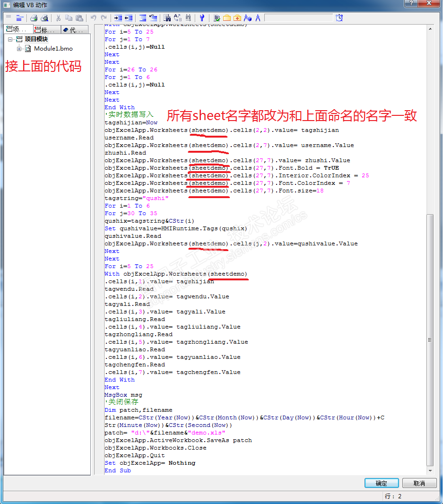
Task: Click the Replace text icon
Action: tap(177, 18)
